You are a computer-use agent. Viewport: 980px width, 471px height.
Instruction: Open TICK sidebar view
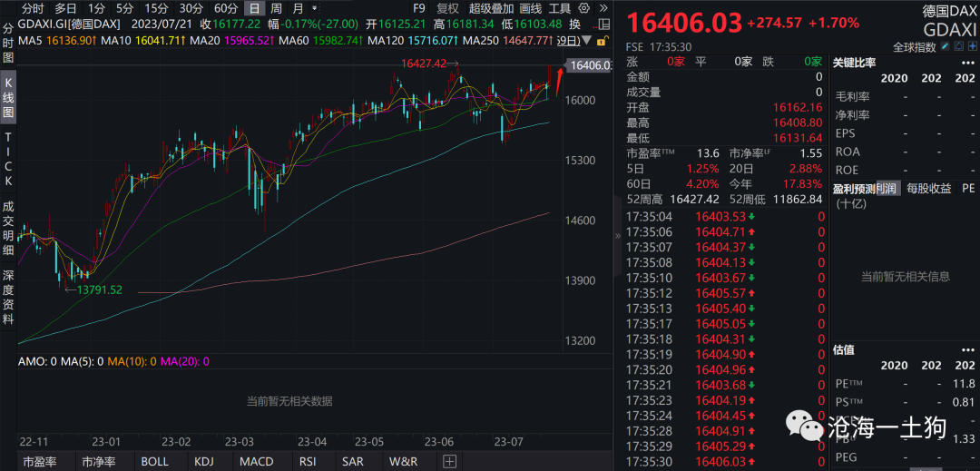9,159
